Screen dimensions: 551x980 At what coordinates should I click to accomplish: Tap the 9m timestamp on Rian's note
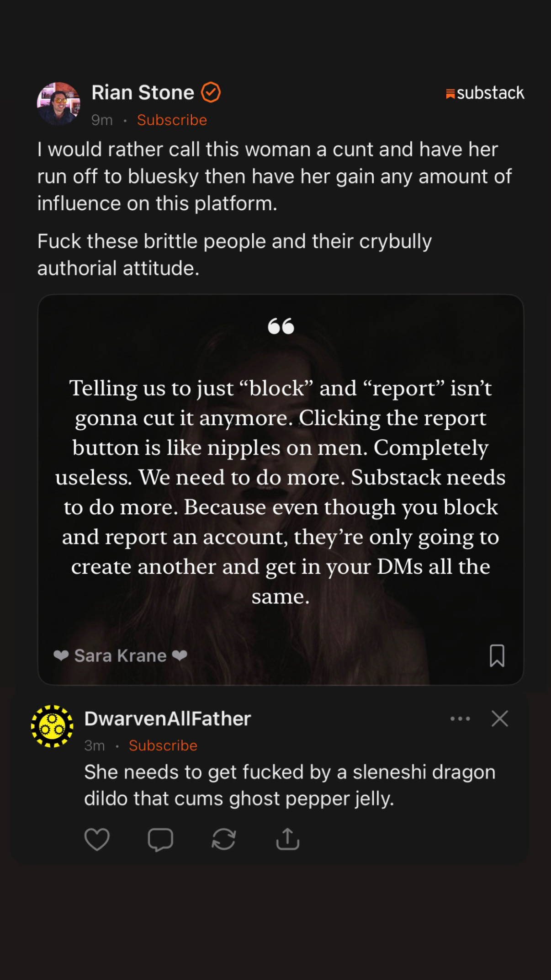tap(102, 120)
